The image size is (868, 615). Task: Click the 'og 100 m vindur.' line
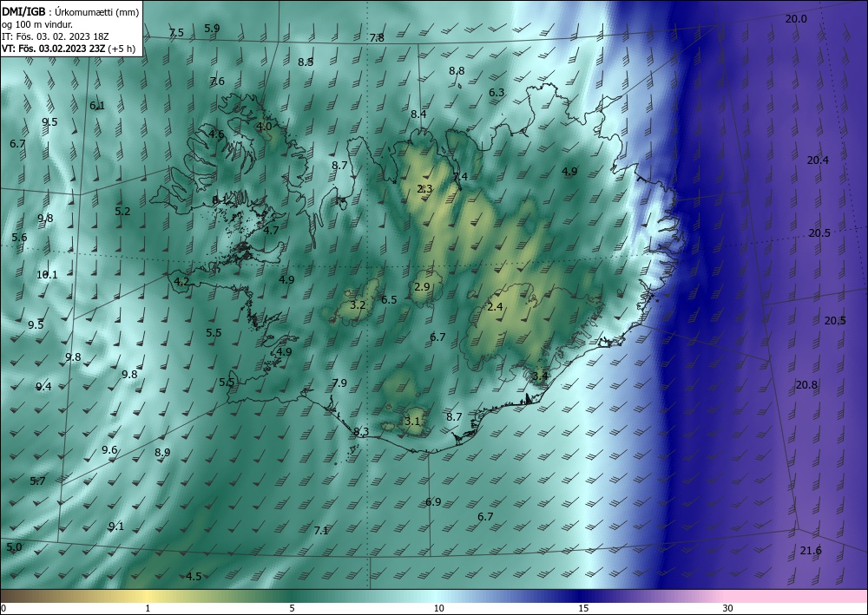(37, 24)
